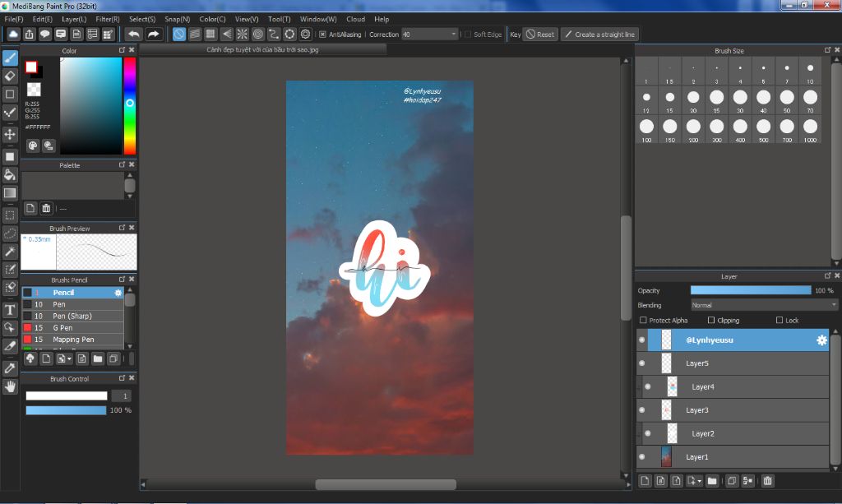Open the File(F) menu

14,20
